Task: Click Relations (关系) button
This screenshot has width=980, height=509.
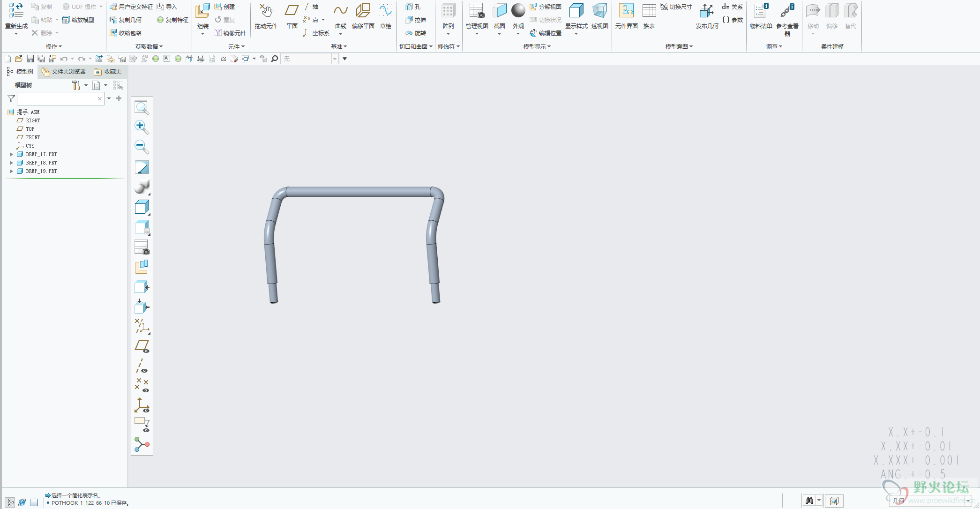Action: 733,7
